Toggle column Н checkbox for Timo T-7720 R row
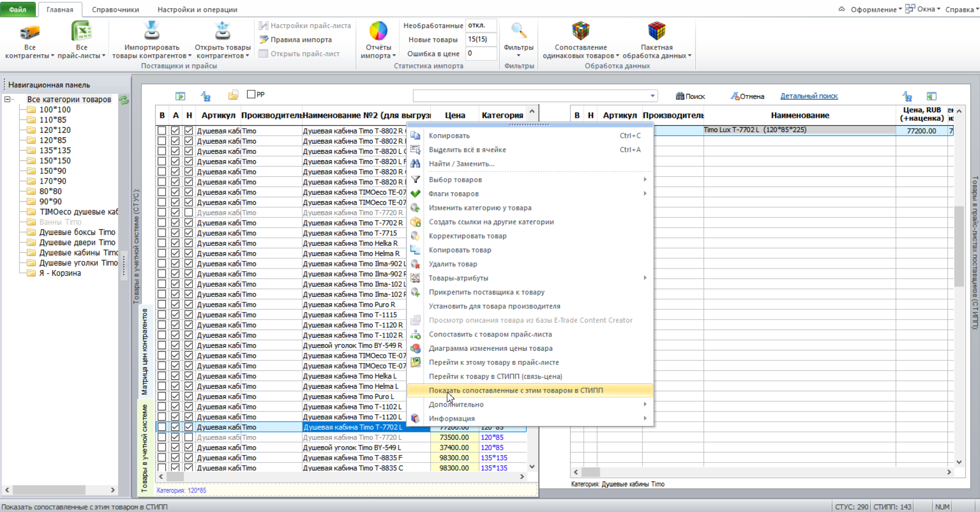980x512 pixels. pyautogui.click(x=189, y=212)
